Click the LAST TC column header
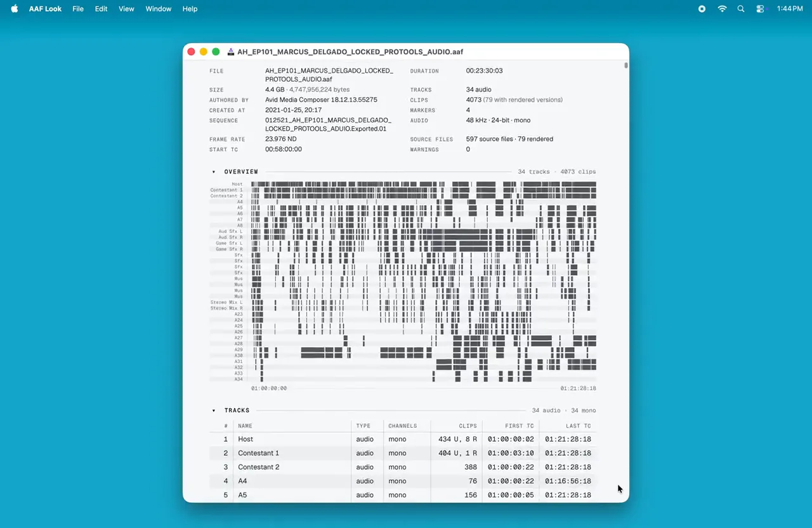812x528 pixels. click(x=578, y=426)
